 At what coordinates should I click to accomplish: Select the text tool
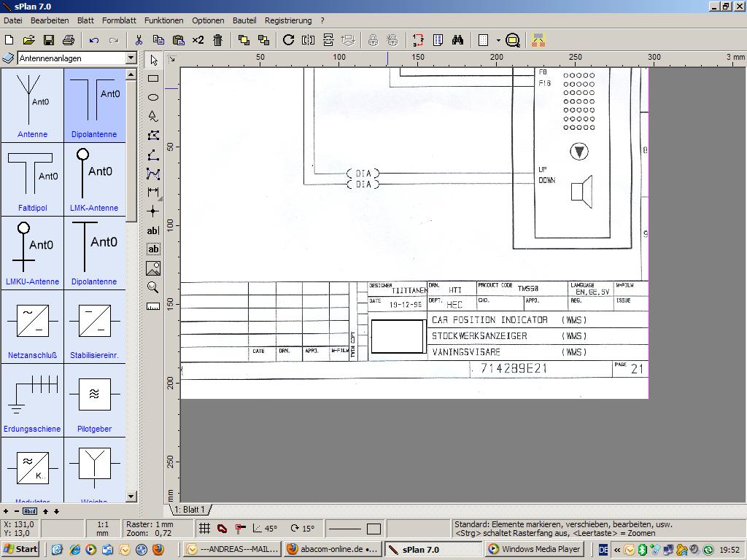point(153,230)
